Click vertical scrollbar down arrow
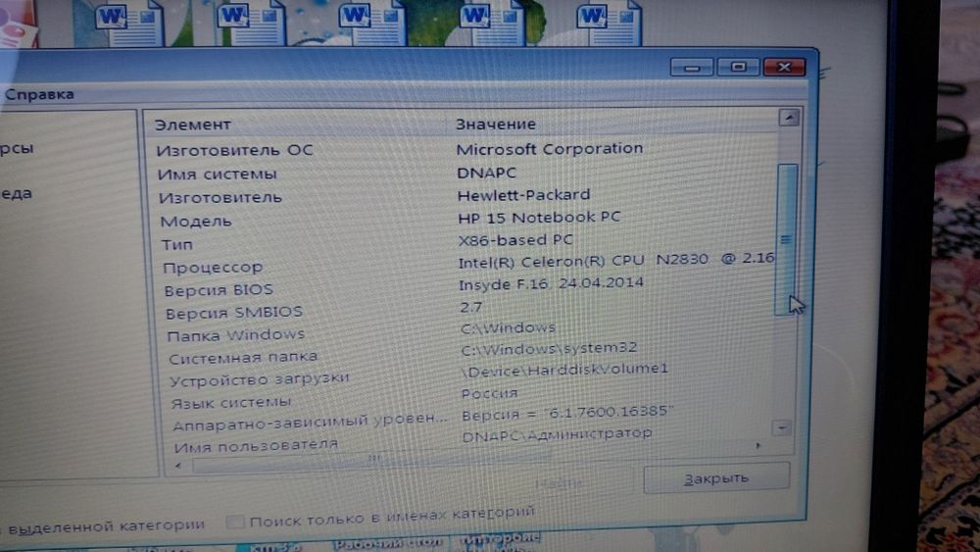Viewport: 980px width, 552px height. tap(782, 427)
